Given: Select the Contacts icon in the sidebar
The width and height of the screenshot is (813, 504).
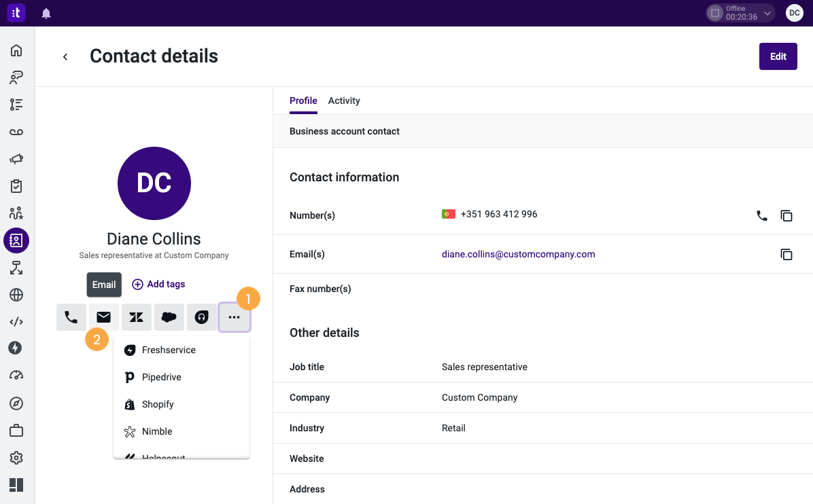Looking at the screenshot, I should 16,240.
